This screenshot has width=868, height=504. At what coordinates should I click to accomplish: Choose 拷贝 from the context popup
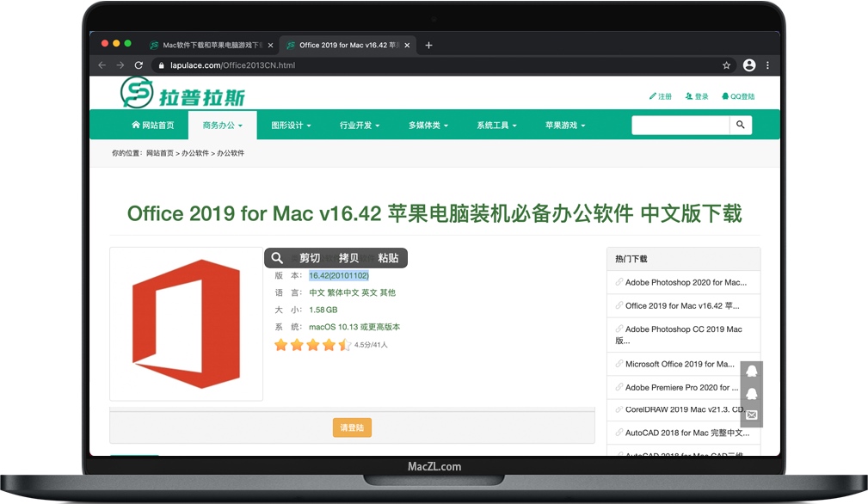tap(349, 257)
